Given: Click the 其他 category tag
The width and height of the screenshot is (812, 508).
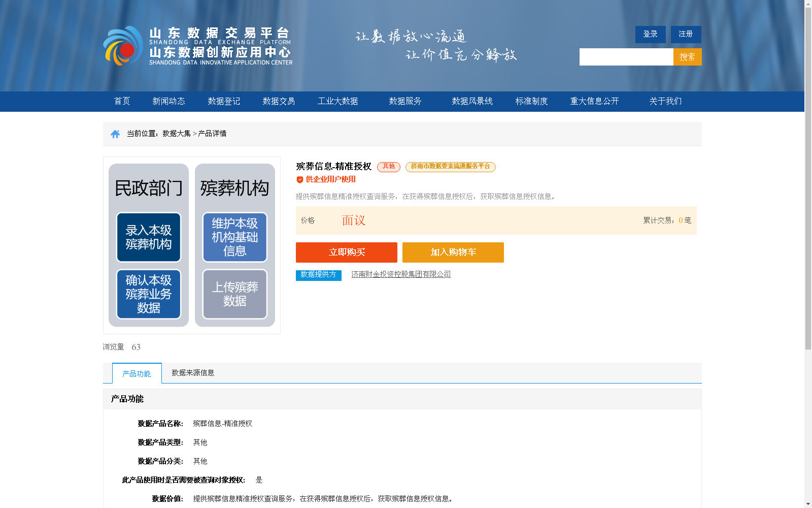Looking at the screenshot, I should 389,167.
